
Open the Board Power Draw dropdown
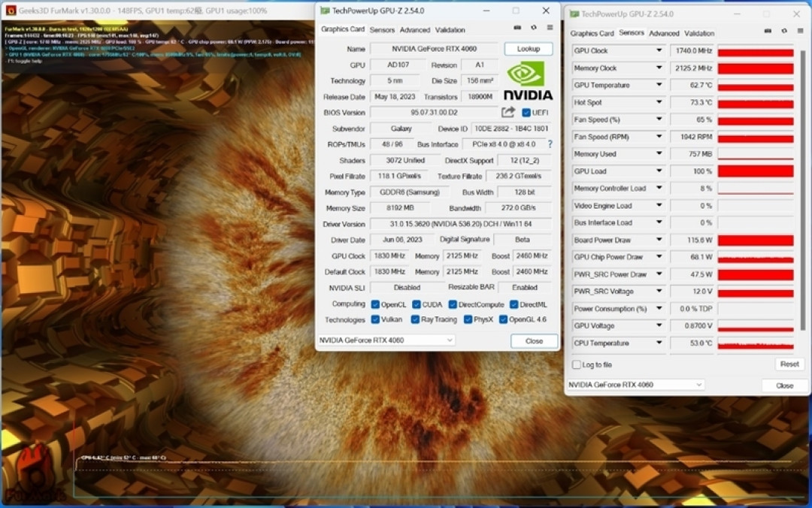(659, 240)
